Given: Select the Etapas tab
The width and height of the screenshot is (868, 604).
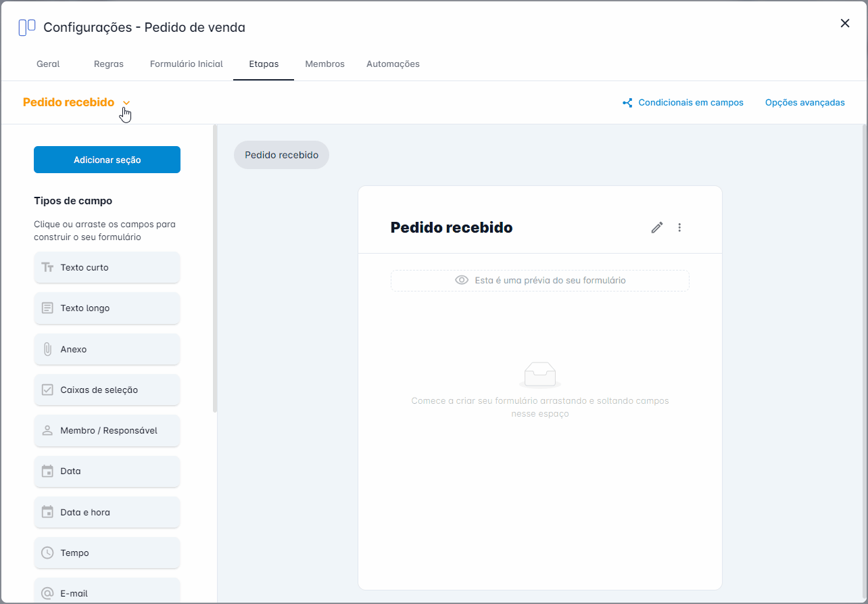Looking at the screenshot, I should (264, 64).
